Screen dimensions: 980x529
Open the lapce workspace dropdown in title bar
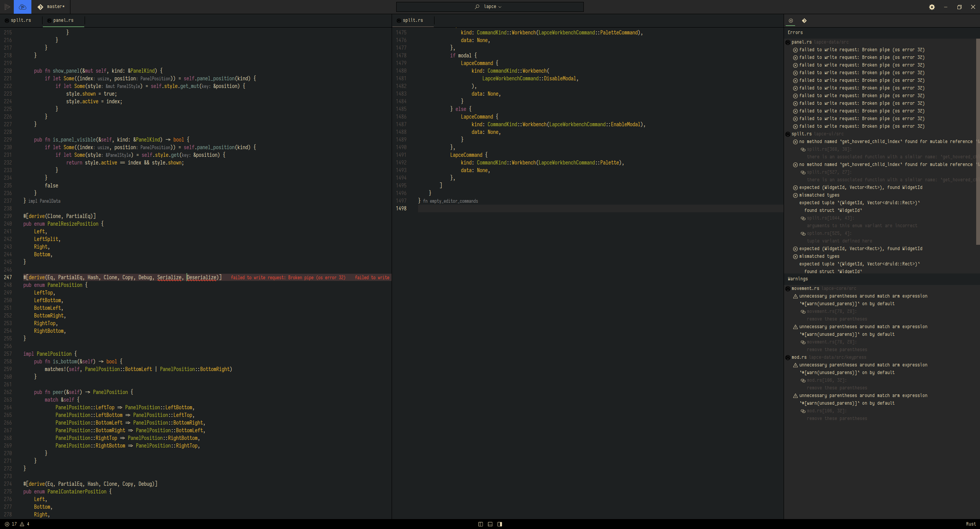[489, 7]
